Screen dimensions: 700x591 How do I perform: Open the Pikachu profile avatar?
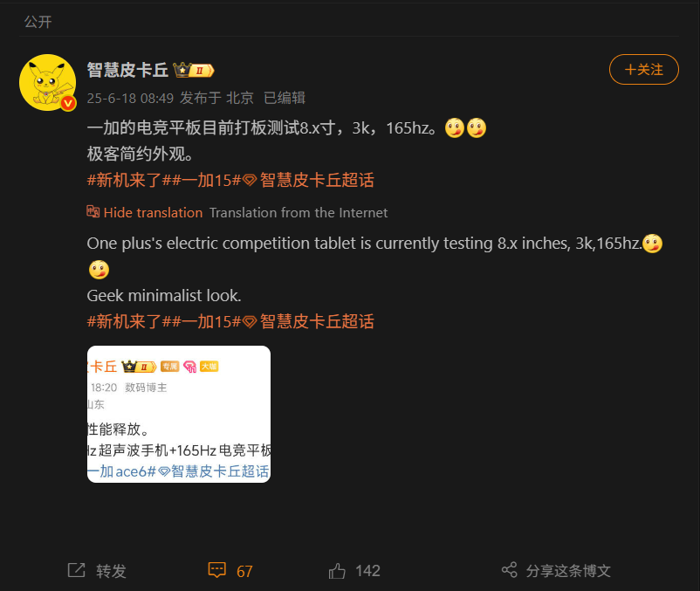[x=47, y=83]
